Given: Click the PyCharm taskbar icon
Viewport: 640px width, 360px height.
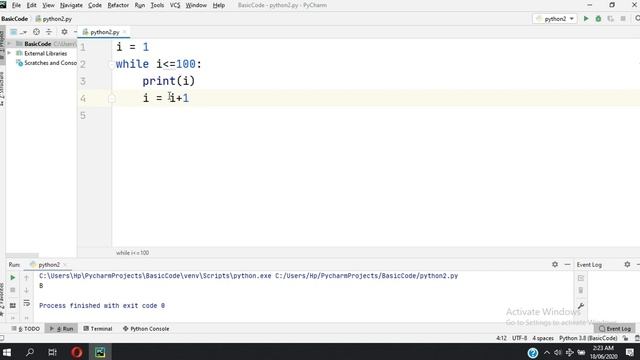Looking at the screenshot, I should pos(100,352).
